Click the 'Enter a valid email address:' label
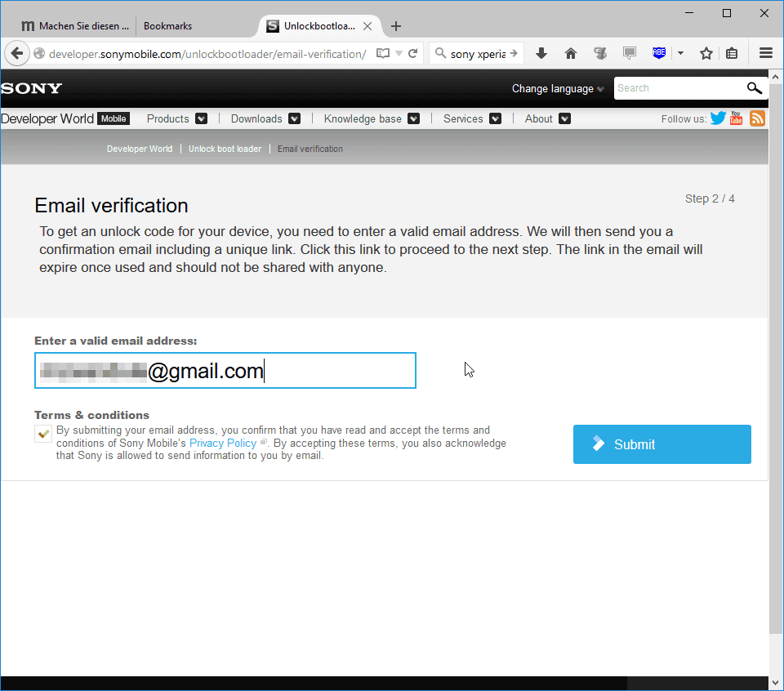This screenshot has width=784, height=691. (115, 341)
